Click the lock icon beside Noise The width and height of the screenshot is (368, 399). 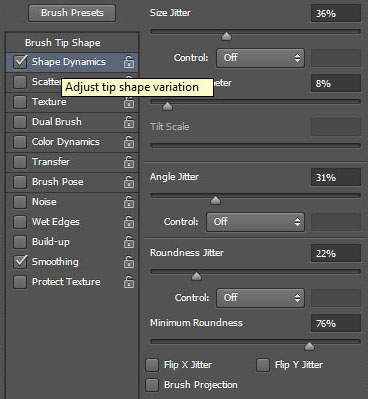[129, 202]
